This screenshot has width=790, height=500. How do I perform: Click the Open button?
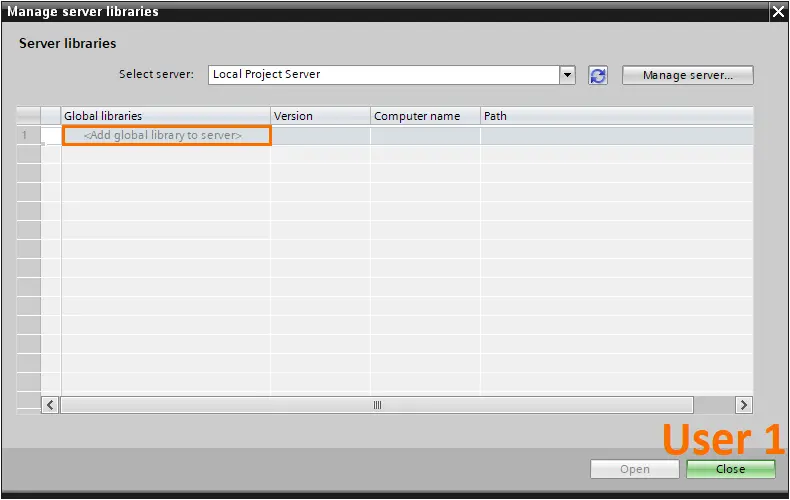pos(635,469)
